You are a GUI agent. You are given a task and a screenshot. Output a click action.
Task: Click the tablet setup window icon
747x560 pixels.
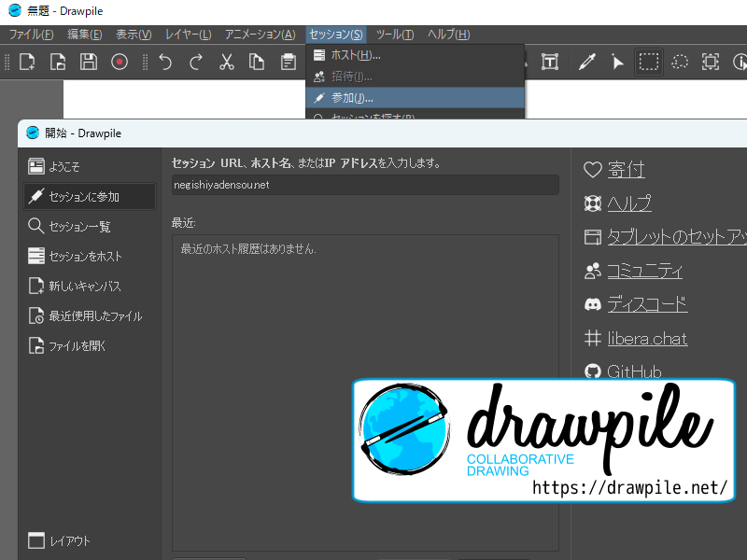tap(593, 237)
